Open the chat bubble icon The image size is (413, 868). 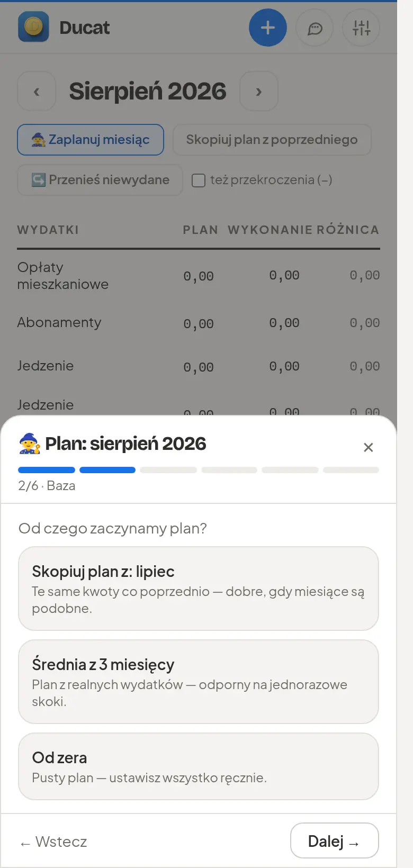point(315,28)
